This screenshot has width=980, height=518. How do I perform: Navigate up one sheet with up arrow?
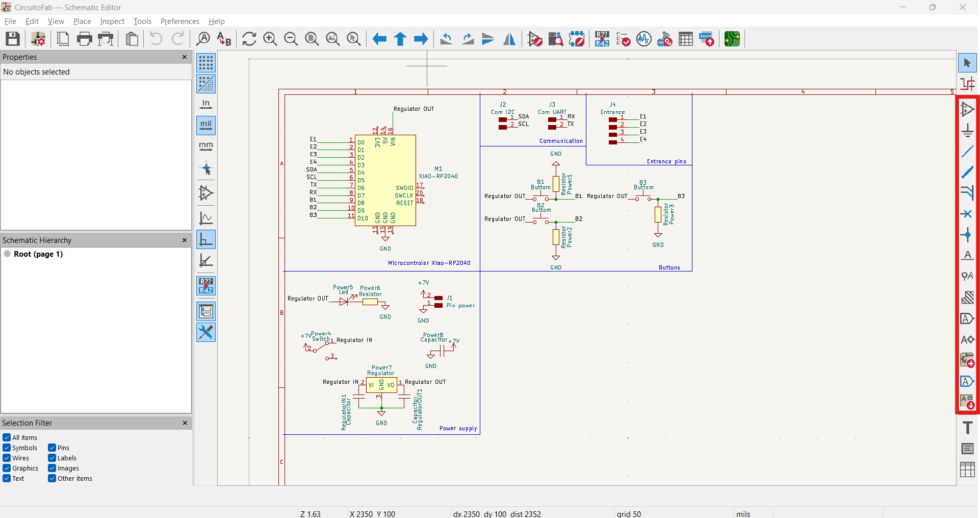[400, 39]
